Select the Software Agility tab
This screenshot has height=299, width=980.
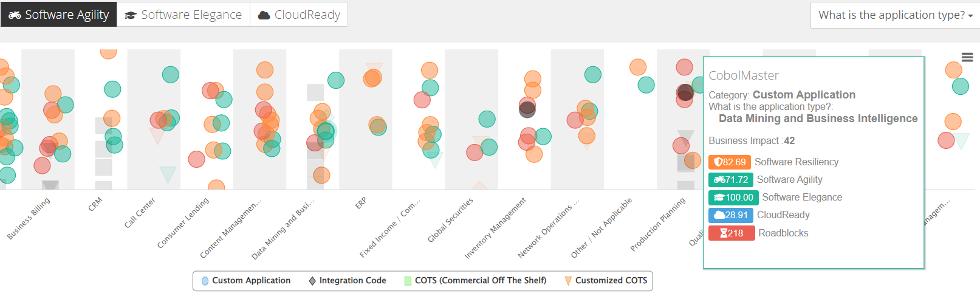[58, 15]
